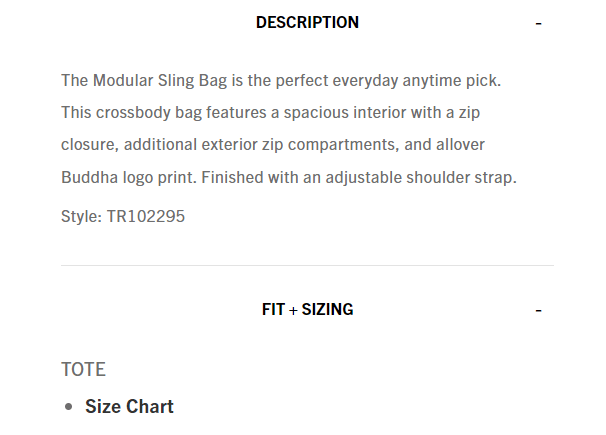This screenshot has width=606, height=435.
Task: Click the phrase "adjustable shoulder strap"
Action: pyautogui.click(x=419, y=178)
